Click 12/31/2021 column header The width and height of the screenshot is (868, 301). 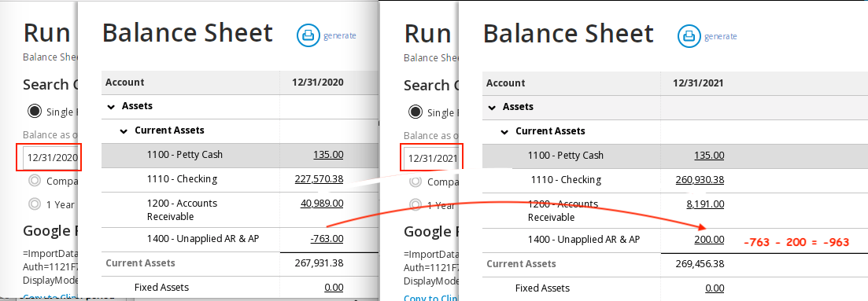click(x=699, y=83)
